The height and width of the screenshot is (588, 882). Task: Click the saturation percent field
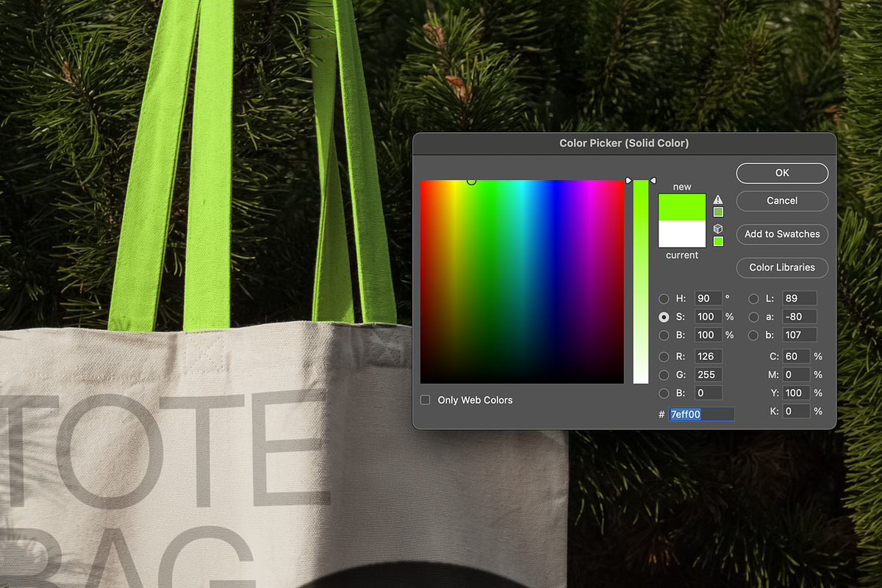tap(709, 317)
